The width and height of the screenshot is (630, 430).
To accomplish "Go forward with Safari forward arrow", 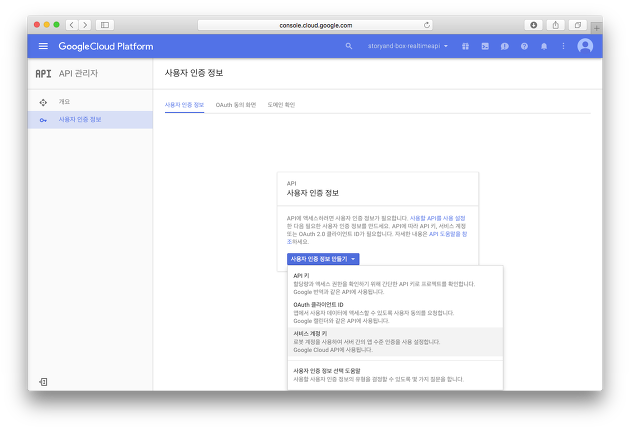I will pyautogui.click(x=85, y=25).
